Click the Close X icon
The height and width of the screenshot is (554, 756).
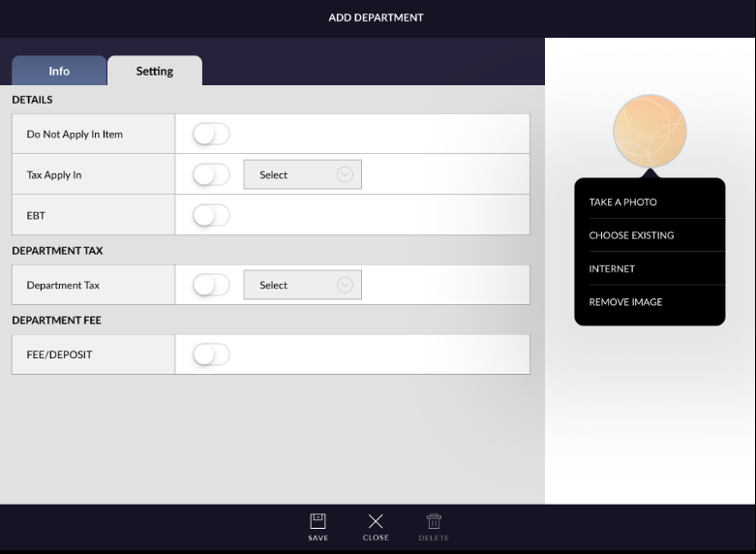pyautogui.click(x=376, y=521)
